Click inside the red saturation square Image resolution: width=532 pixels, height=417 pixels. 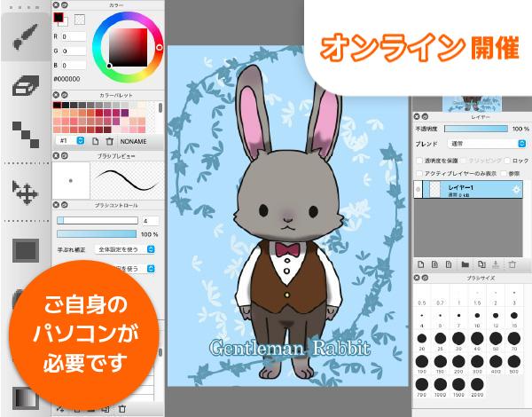[x=128, y=47]
